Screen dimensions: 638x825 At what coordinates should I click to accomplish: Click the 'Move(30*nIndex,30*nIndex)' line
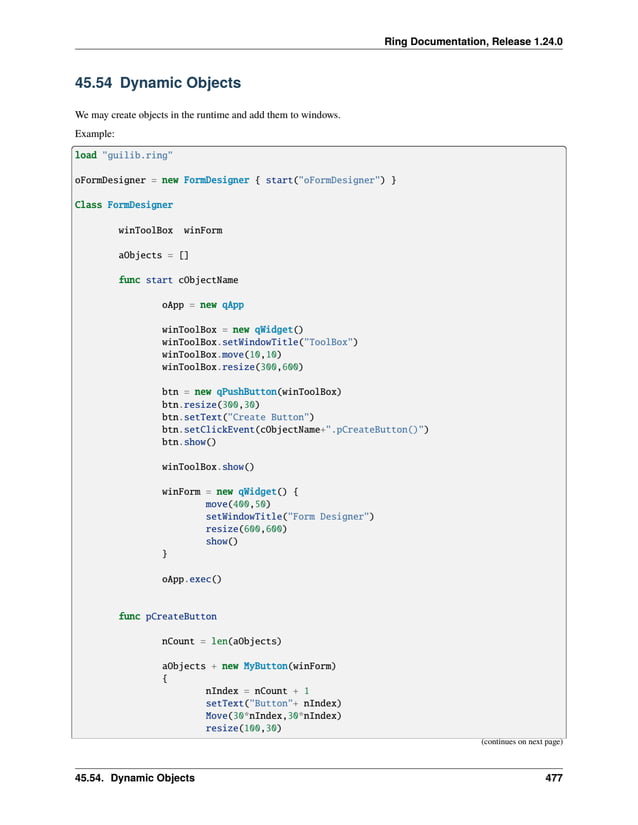tap(274, 716)
